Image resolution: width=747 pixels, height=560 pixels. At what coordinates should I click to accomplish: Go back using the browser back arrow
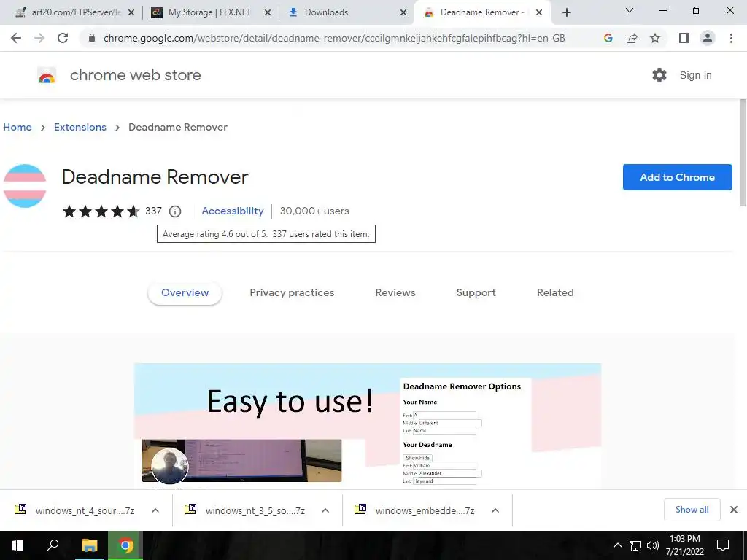pyautogui.click(x=16, y=38)
